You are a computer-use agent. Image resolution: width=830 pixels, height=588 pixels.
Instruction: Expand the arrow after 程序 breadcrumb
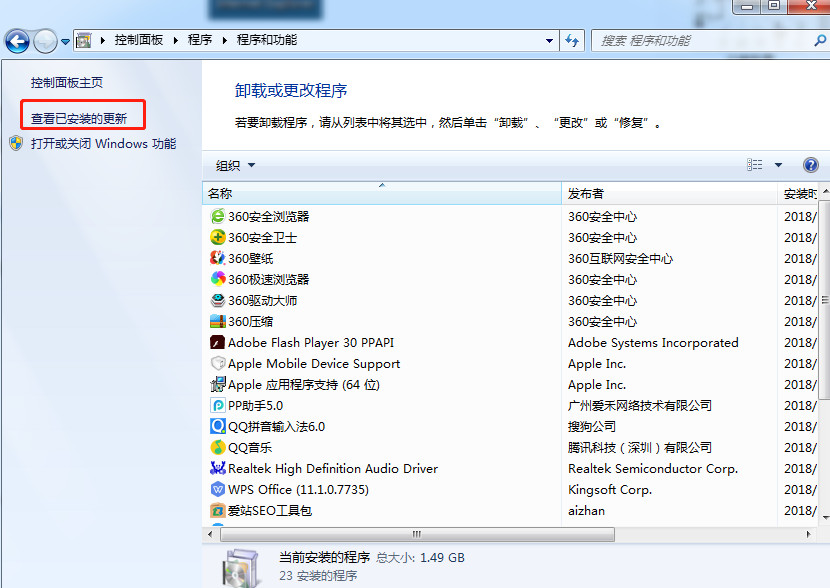point(224,40)
